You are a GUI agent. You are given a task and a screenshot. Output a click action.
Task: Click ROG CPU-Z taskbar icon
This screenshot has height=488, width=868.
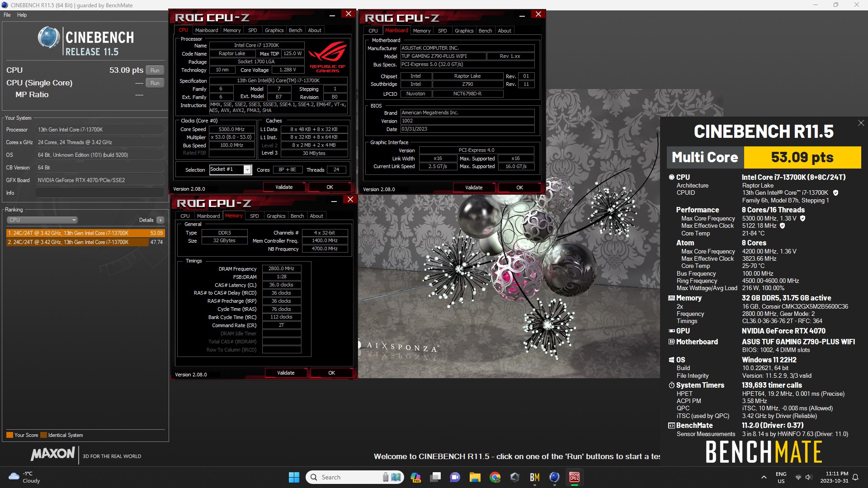575,477
